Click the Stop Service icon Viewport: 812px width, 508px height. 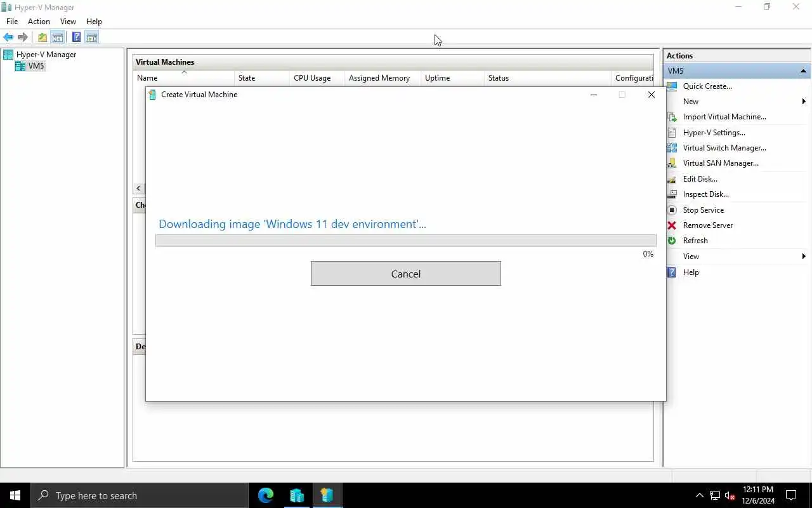[x=672, y=210]
